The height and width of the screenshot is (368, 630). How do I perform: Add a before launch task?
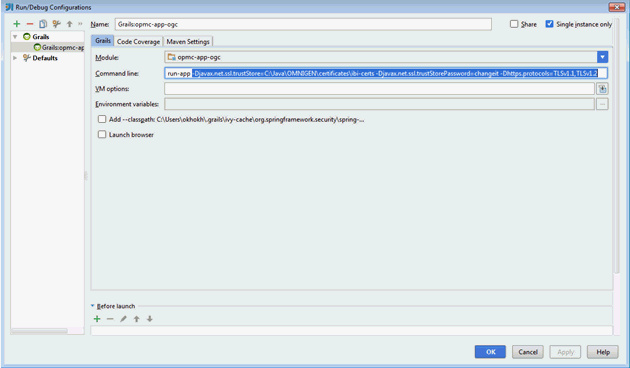tap(97, 319)
